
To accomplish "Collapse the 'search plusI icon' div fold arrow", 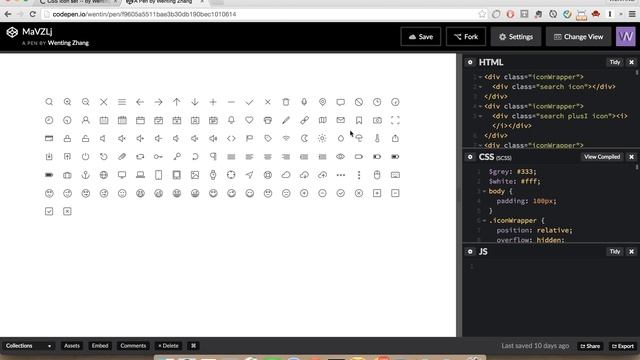I will coord(480,116).
